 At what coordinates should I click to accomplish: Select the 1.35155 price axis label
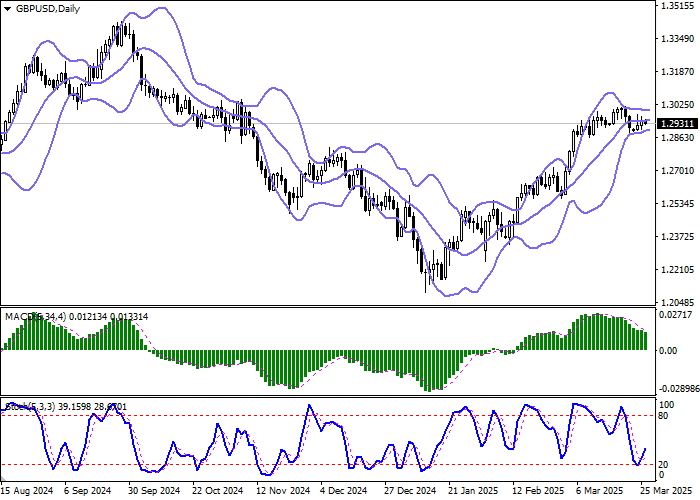tap(677, 6)
